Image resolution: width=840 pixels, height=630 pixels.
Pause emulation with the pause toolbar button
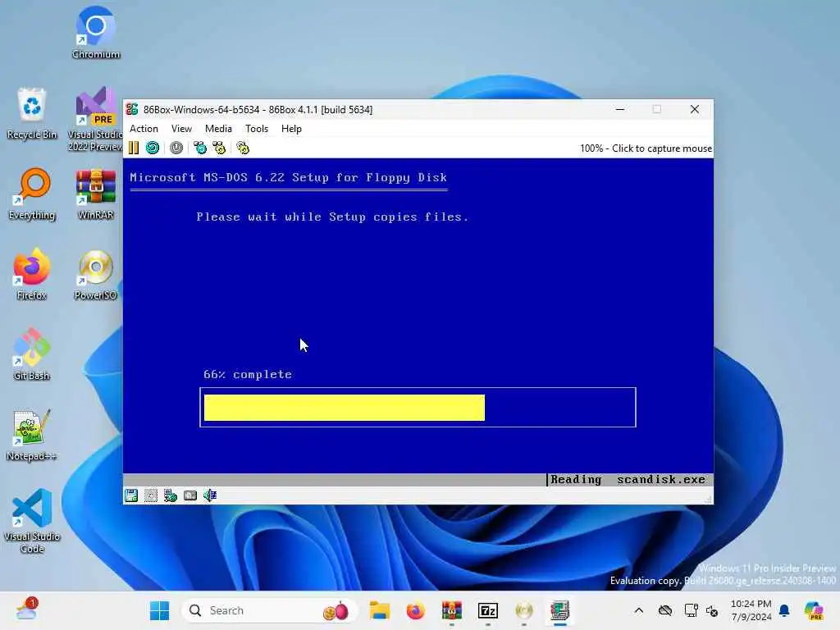[134, 148]
